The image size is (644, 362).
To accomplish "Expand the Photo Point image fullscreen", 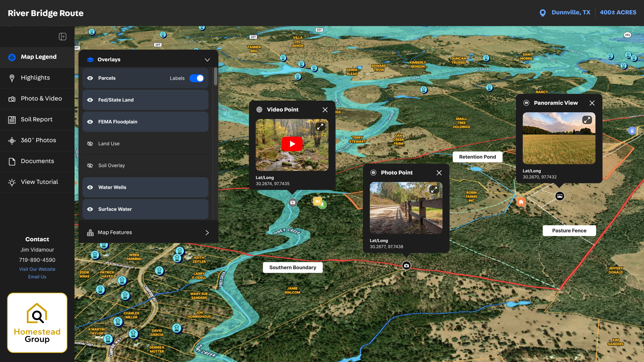I will click(x=434, y=190).
